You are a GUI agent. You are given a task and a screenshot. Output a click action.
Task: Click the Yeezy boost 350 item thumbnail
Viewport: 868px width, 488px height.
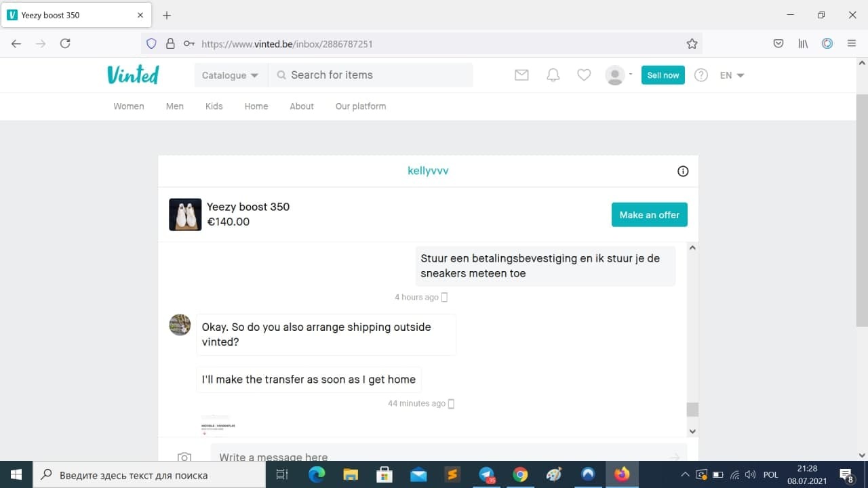[x=185, y=215]
